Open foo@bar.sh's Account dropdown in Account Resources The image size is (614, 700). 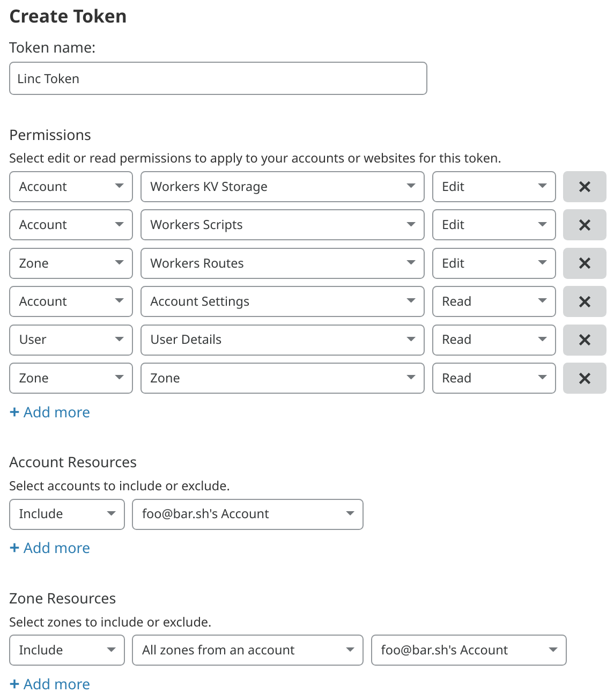point(248,514)
